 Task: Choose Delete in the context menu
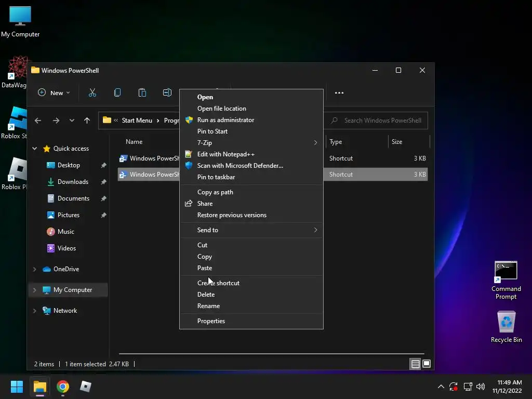(x=251, y=295)
